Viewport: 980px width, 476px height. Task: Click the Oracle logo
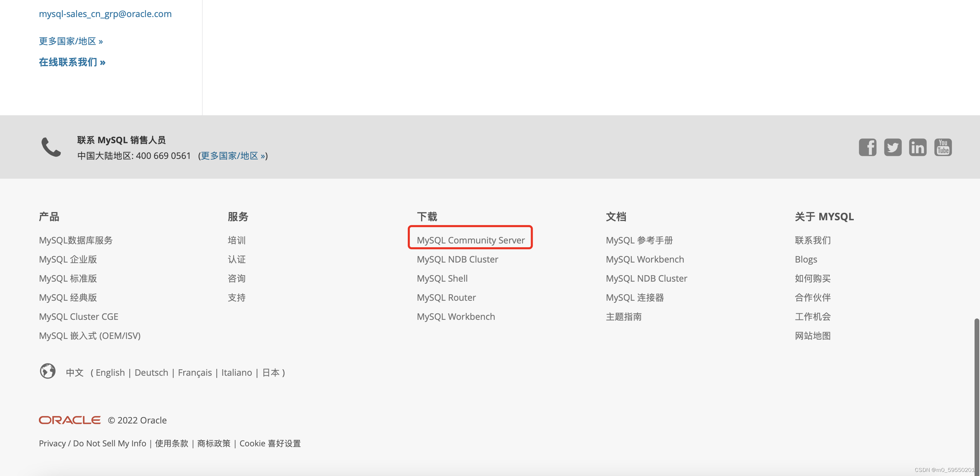coord(70,420)
